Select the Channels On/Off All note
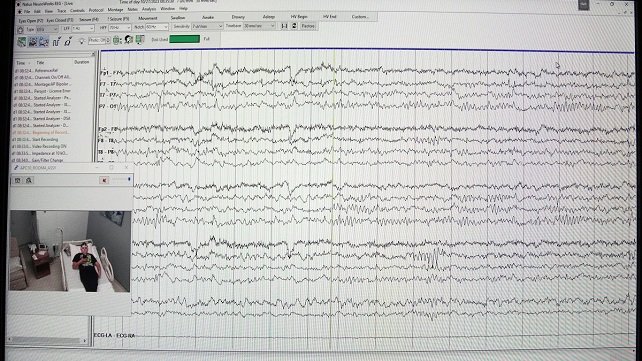The width and height of the screenshot is (642, 361). point(42,77)
